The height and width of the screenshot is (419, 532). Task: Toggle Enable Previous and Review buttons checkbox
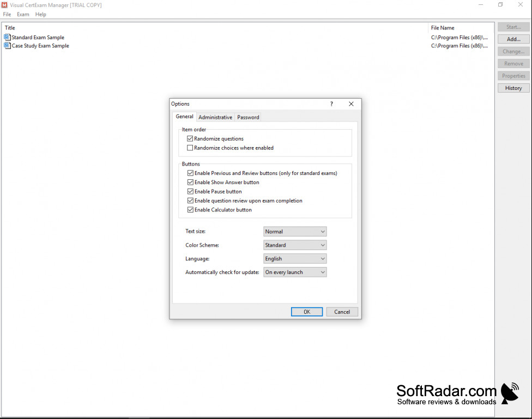(x=190, y=173)
